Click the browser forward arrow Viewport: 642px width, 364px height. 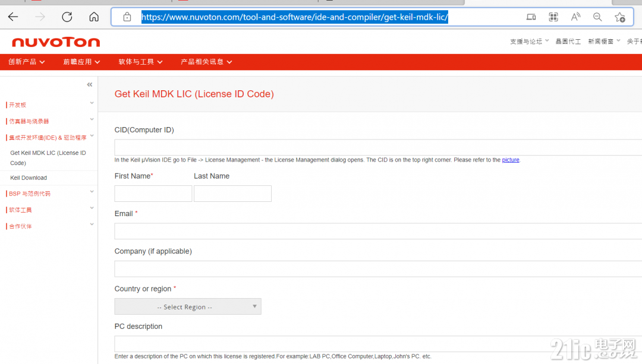pyautogui.click(x=40, y=17)
